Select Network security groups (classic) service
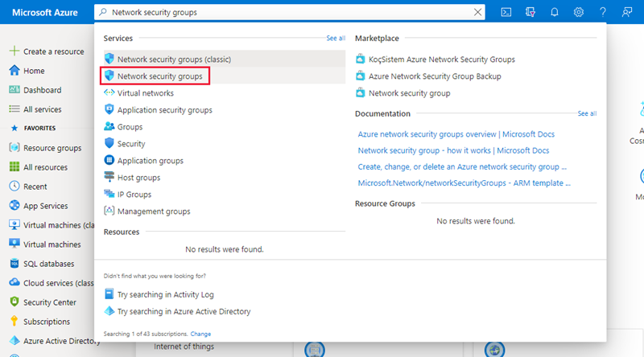644x357 pixels. [225, 59]
